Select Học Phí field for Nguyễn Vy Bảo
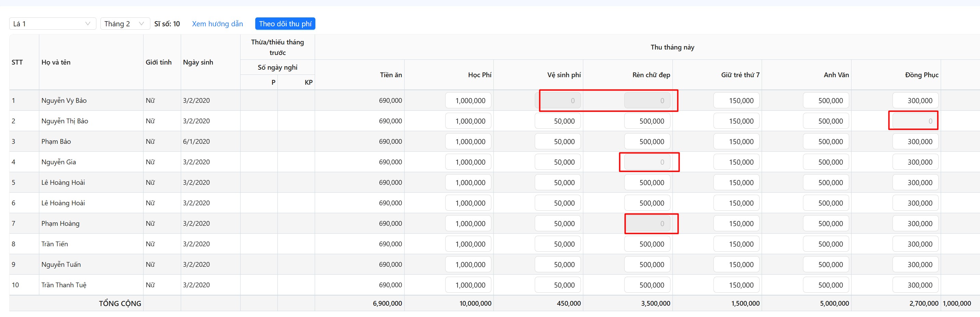This screenshot has width=980, height=317. tap(468, 101)
